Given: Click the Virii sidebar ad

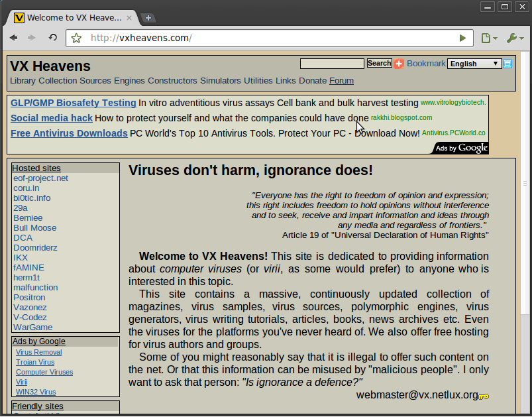Looking at the screenshot, I should [22, 382].
